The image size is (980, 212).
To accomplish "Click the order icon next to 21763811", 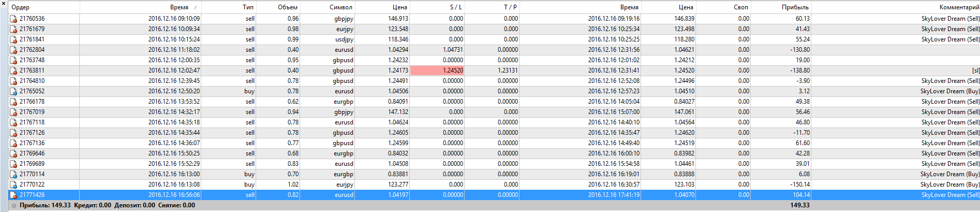I will pos(13,70).
